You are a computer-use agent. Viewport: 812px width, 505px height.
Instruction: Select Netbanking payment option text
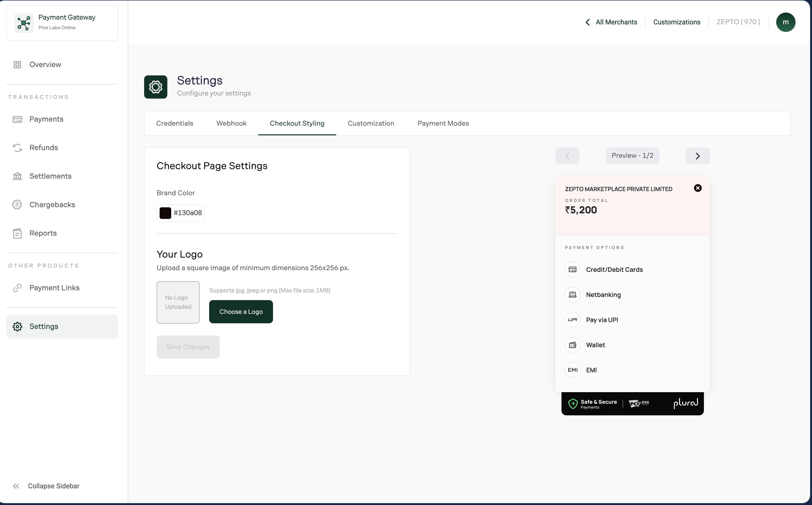pos(603,295)
